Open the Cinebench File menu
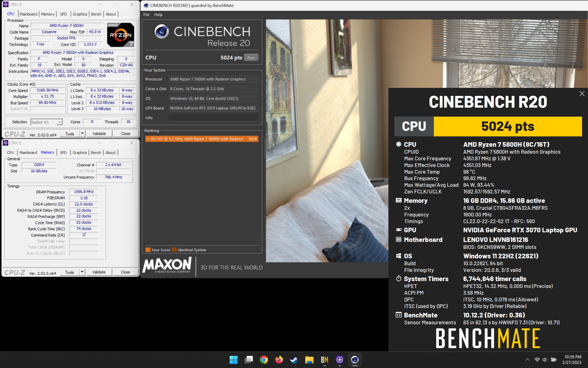Screen dimensions: 588x368 (146, 14)
